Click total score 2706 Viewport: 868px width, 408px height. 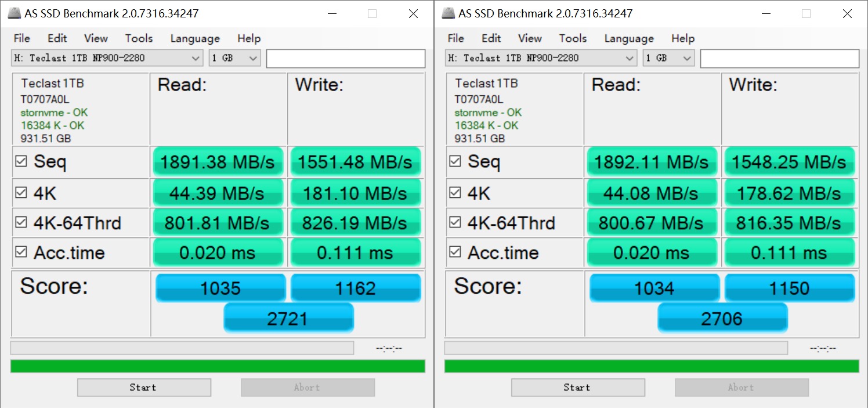tap(722, 318)
